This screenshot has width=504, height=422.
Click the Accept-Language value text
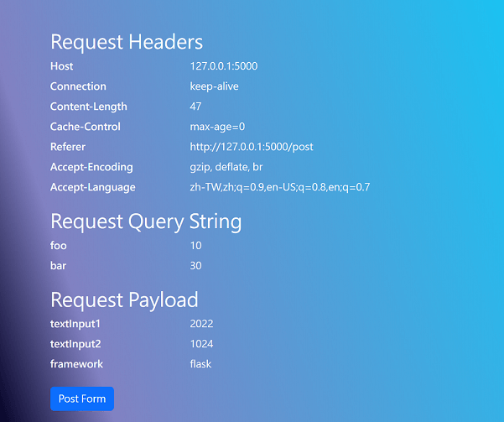coord(279,187)
